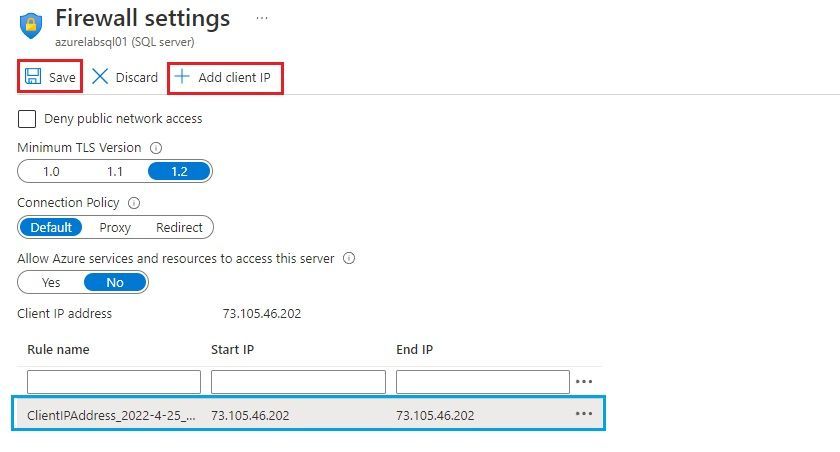
Task: Show info tooltip for Connection Policy
Action: pos(134,203)
